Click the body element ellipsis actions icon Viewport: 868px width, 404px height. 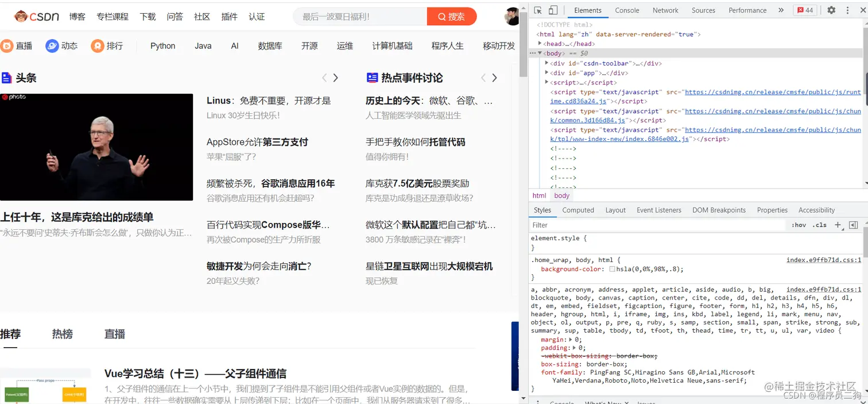pyautogui.click(x=532, y=53)
